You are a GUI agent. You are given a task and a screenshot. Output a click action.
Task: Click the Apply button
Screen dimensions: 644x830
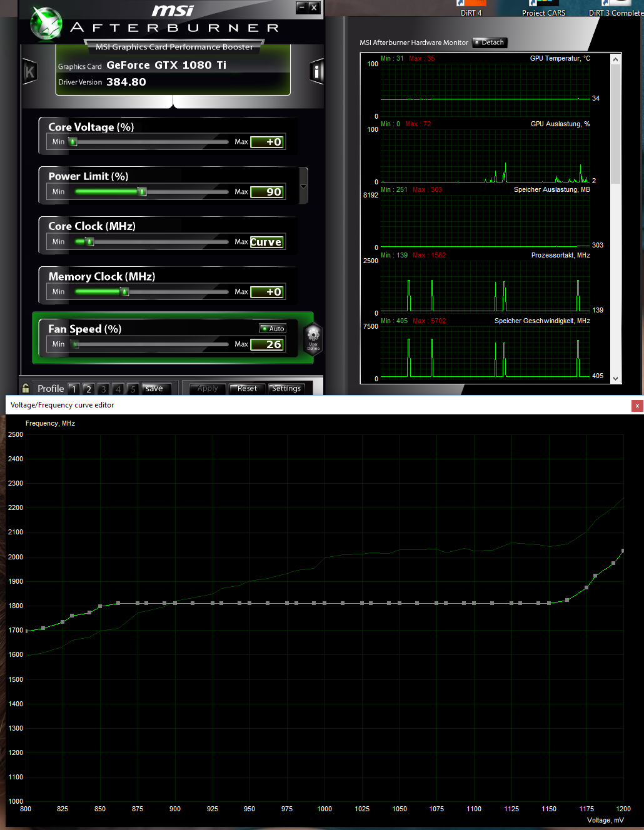[208, 389]
